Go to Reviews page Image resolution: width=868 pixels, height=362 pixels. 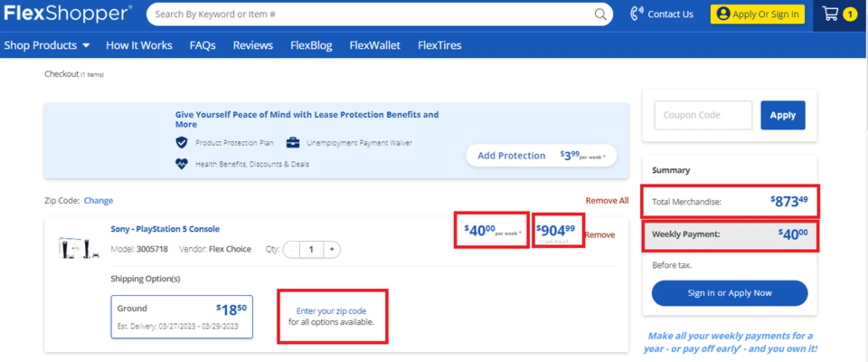point(253,45)
